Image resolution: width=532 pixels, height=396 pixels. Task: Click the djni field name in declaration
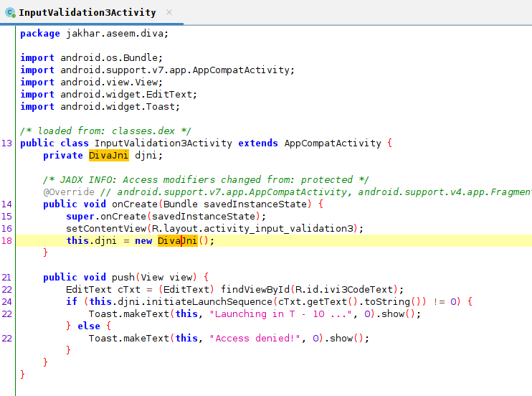click(x=146, y=155)
